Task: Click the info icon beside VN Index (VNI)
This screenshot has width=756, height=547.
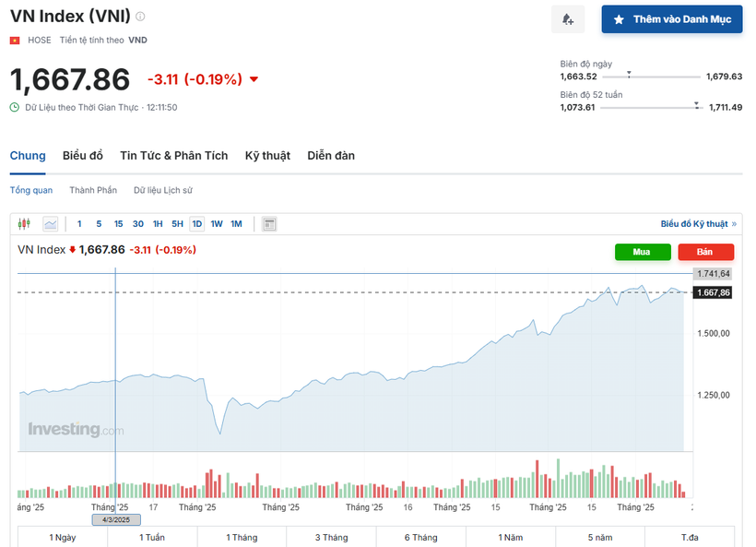Action: pos(138,16)
